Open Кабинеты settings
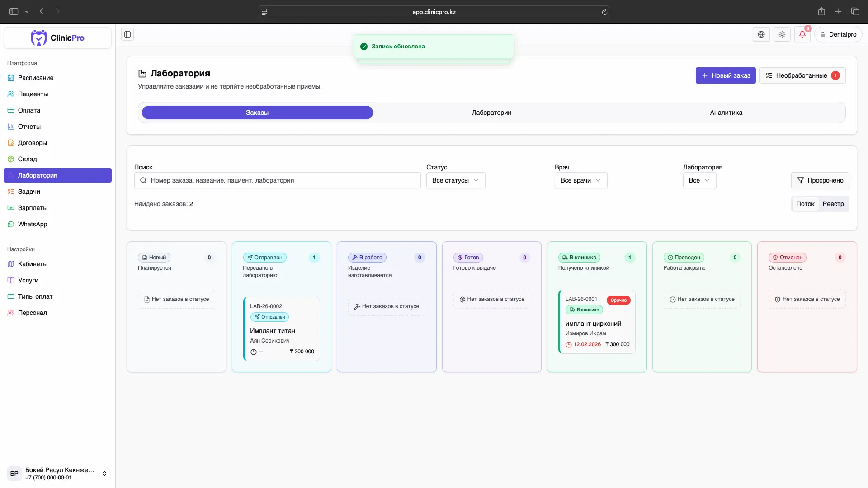 tap(57, 264)
